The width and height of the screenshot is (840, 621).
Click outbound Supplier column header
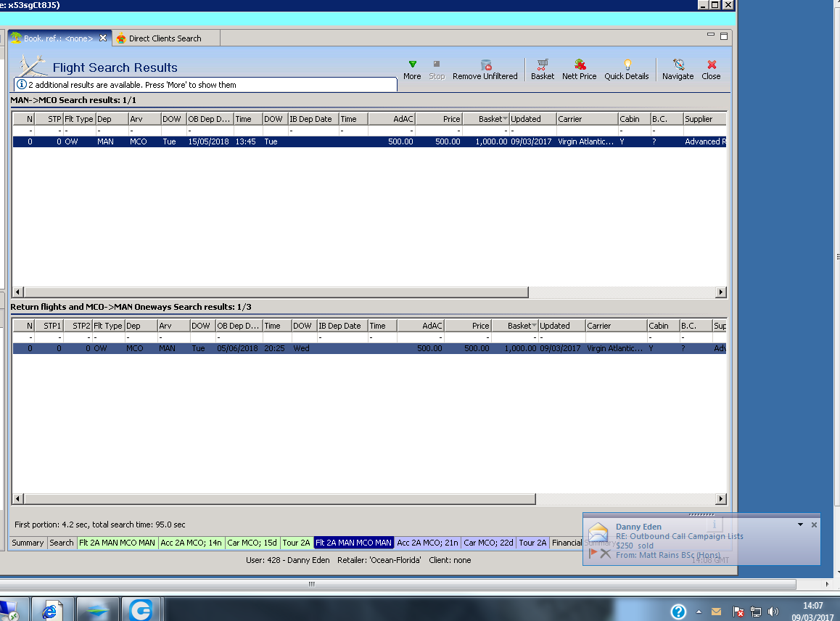tap(704, 119)
